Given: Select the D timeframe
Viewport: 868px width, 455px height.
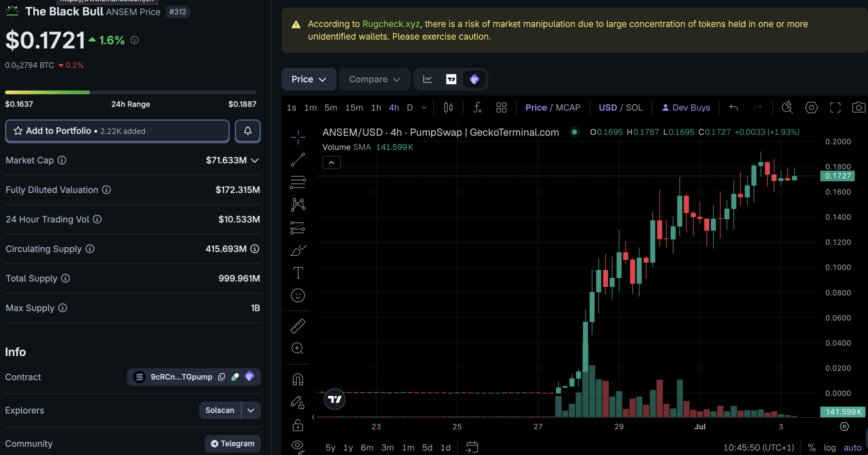Looking at the screenshot, I should (410, 107).
